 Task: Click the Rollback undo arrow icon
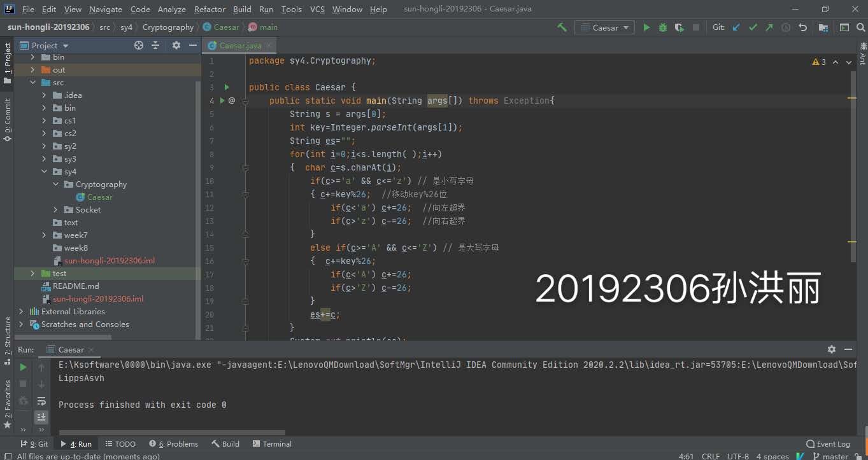802,27
